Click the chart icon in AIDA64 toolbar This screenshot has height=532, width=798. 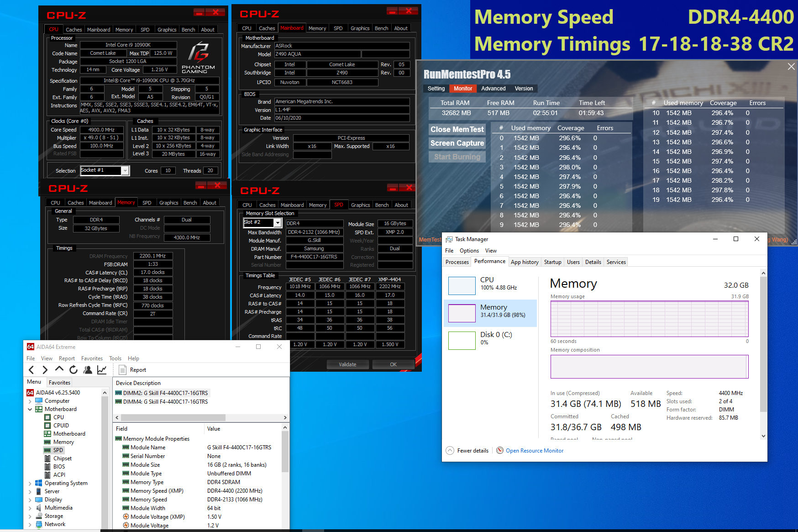pos(102,370)
